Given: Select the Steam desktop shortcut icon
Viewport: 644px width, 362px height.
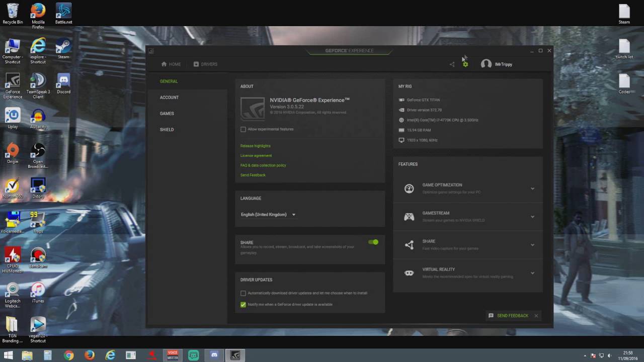Looking at the screenshot, I should pyautogui.click(x=63, y=48).
